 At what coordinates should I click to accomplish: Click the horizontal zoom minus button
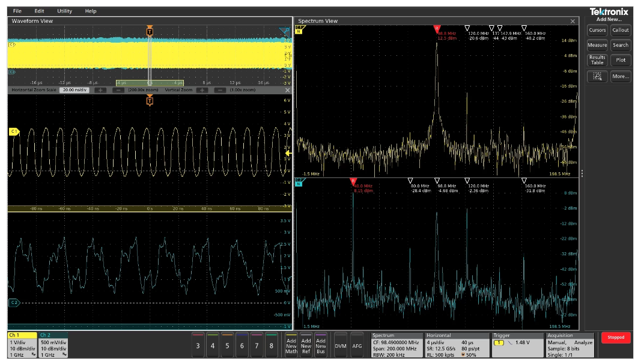tap(118, 90)
